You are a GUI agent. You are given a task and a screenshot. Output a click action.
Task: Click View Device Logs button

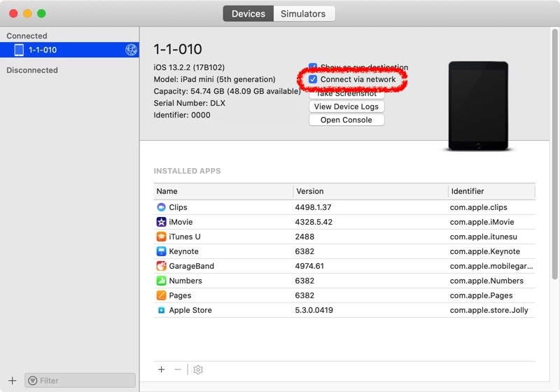(346, 106)
